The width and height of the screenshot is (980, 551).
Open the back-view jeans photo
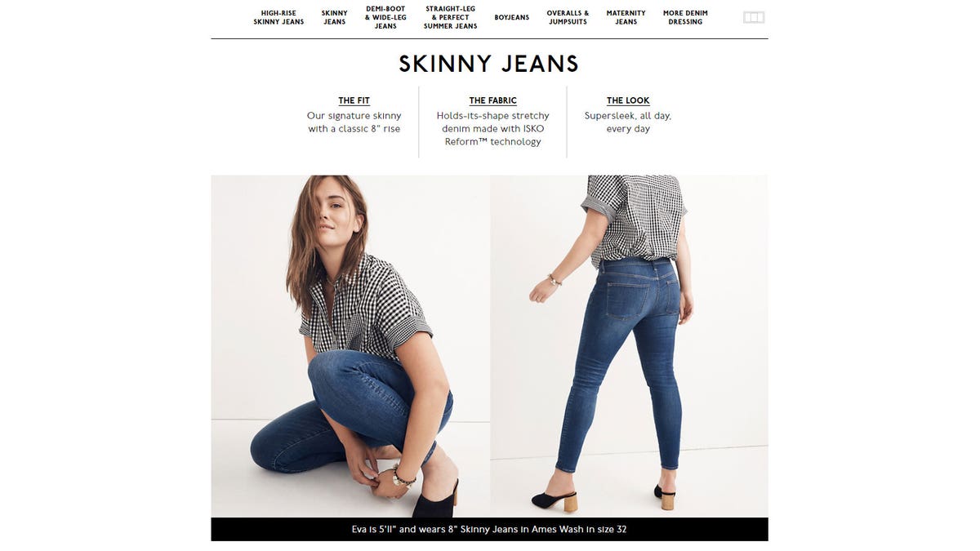[x=629, y=346]
